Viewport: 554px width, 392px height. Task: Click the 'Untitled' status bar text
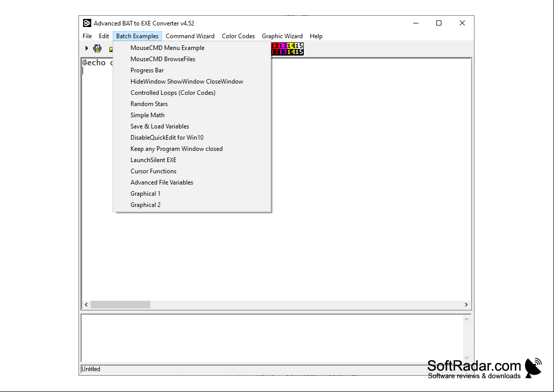point(91,369)
